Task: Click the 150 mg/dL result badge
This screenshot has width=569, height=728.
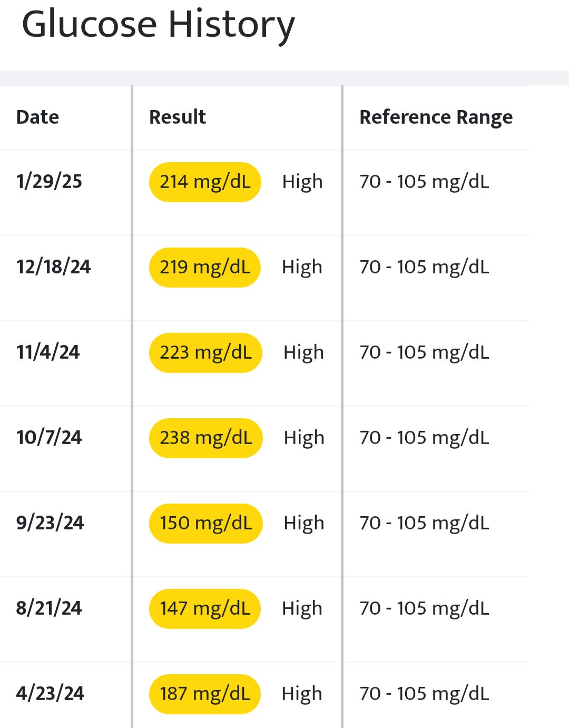Action: point(206,524)
